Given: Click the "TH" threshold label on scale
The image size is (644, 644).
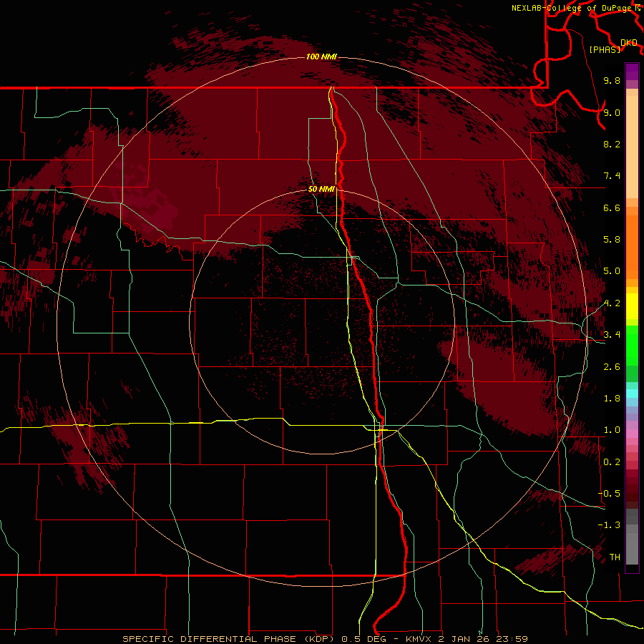Looking at the screenshot, I should [x=615, y=557].
